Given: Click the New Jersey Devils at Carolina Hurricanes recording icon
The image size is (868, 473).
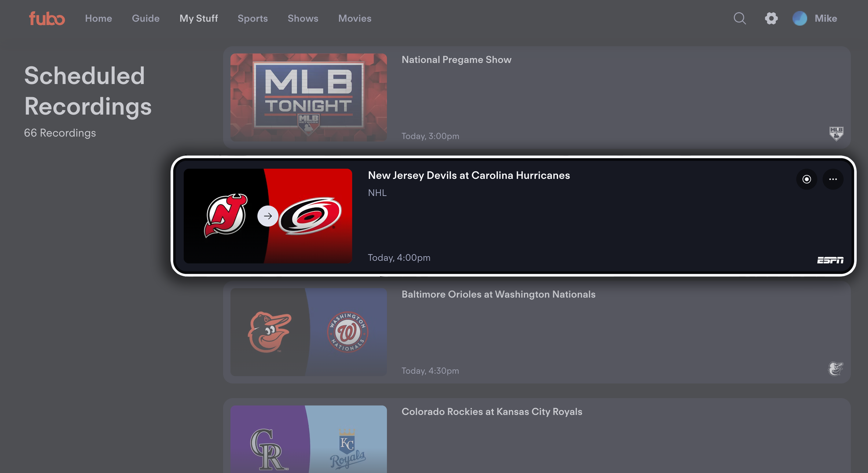Looking at the screenshot, I should pyautogui.click(x=807, y=178).
